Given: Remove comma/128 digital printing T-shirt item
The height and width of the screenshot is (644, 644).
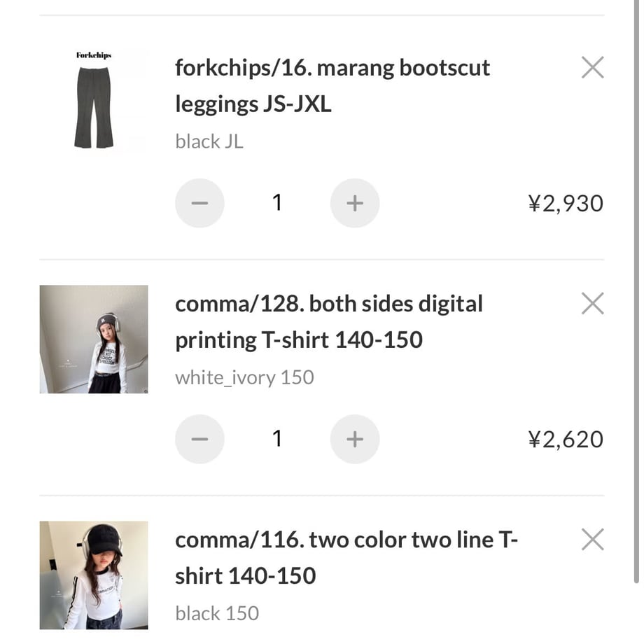Looking at the screenshot, I should (593, 304).
